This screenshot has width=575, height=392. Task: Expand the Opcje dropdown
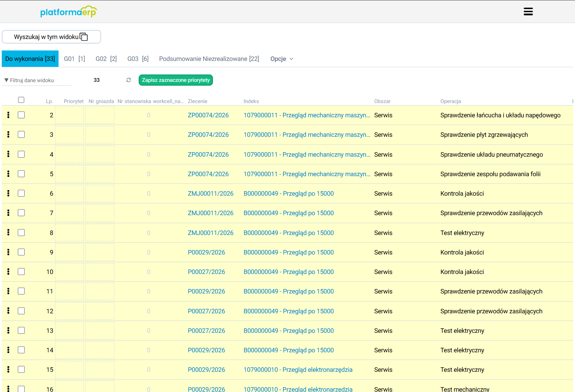pyautogui.click(x=282, y=59)
